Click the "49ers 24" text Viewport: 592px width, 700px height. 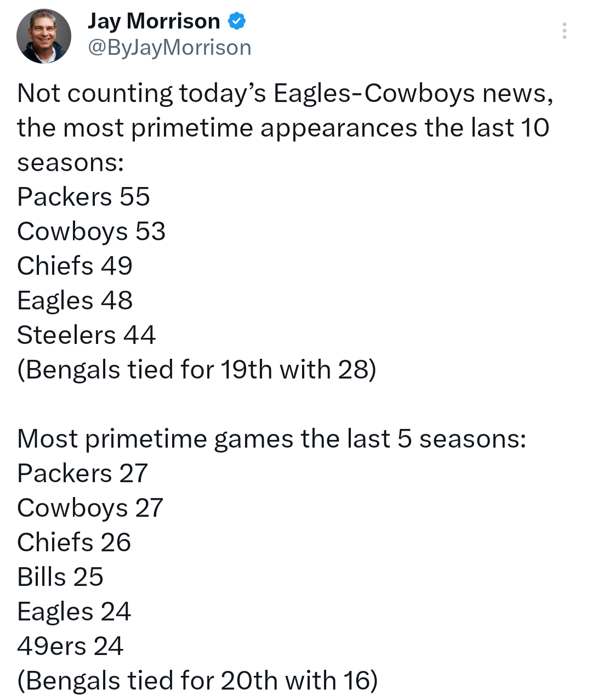[70, 646]
